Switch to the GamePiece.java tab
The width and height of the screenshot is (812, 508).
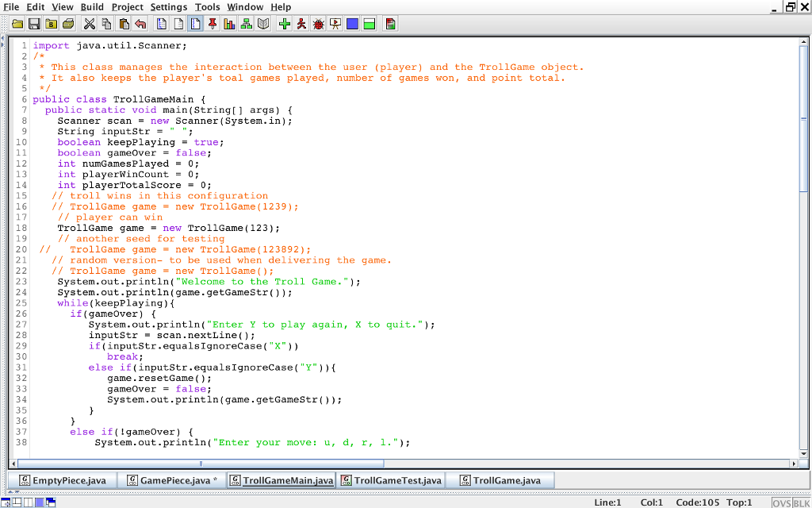pos(171,480)
